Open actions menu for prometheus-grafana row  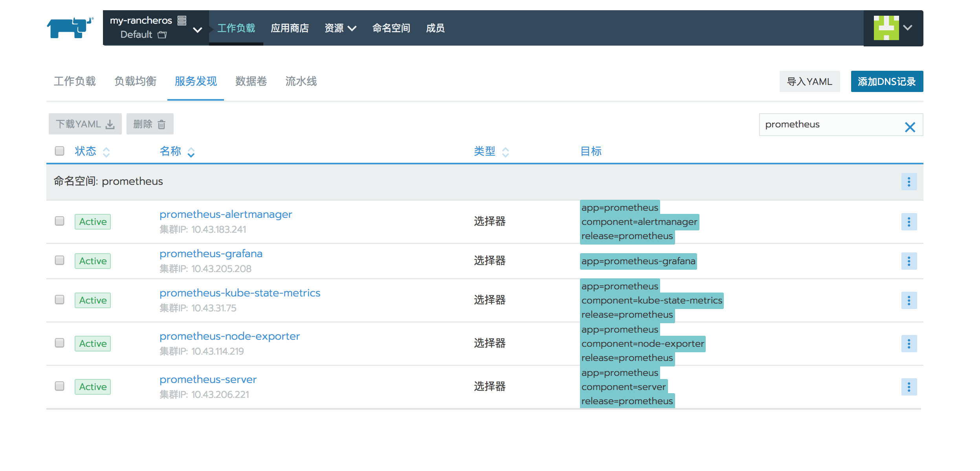click(908, 261)
